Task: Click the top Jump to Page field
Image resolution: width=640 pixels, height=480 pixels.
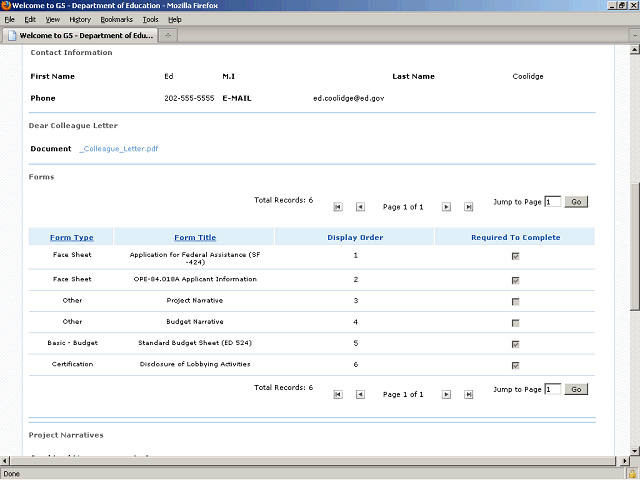Action: click(x=553, y=202)
